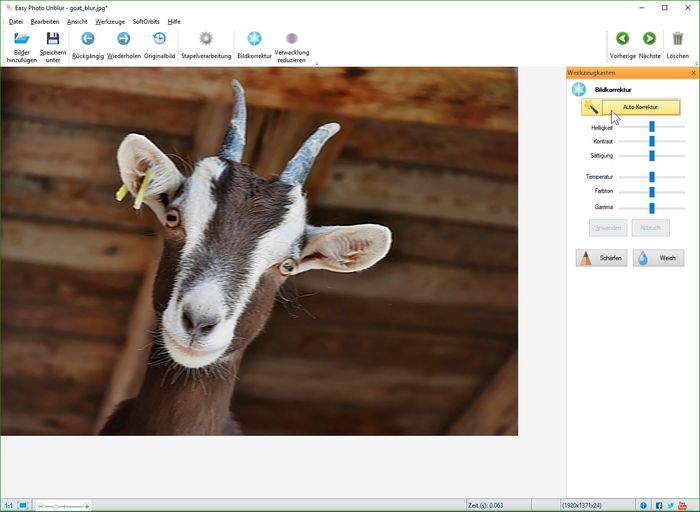This screenshot has width=700, height=512.
Task: Open the SoftOrbits menu
Action: coord(146,21)
